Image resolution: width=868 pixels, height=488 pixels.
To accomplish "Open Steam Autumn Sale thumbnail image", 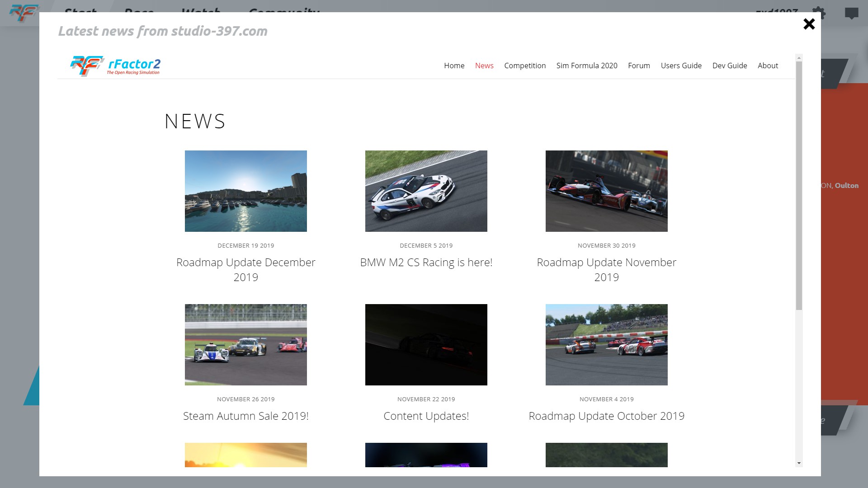I will click(x=246, y=345).
